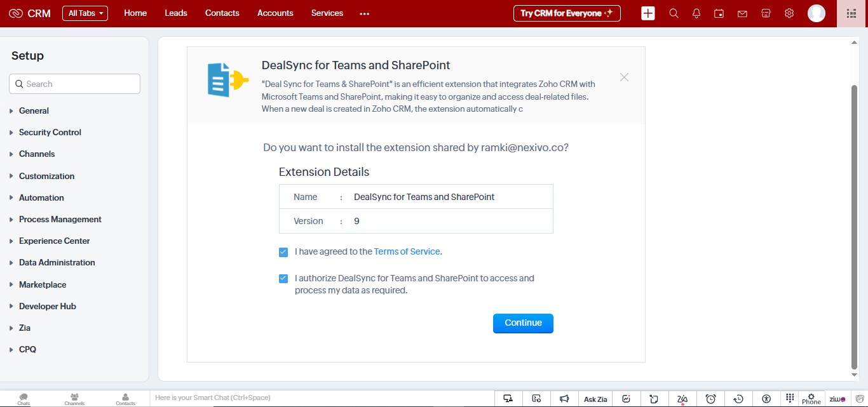The height and width of the screenshot is (407, 868).
Task: Uncheck the data access authorization checkbox
Action: click(x=283, y=279)
